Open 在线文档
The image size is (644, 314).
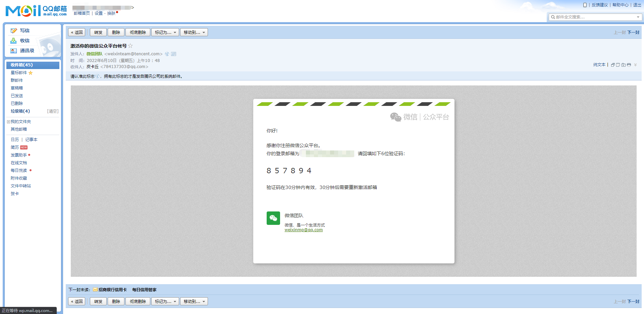pos(19,163)
